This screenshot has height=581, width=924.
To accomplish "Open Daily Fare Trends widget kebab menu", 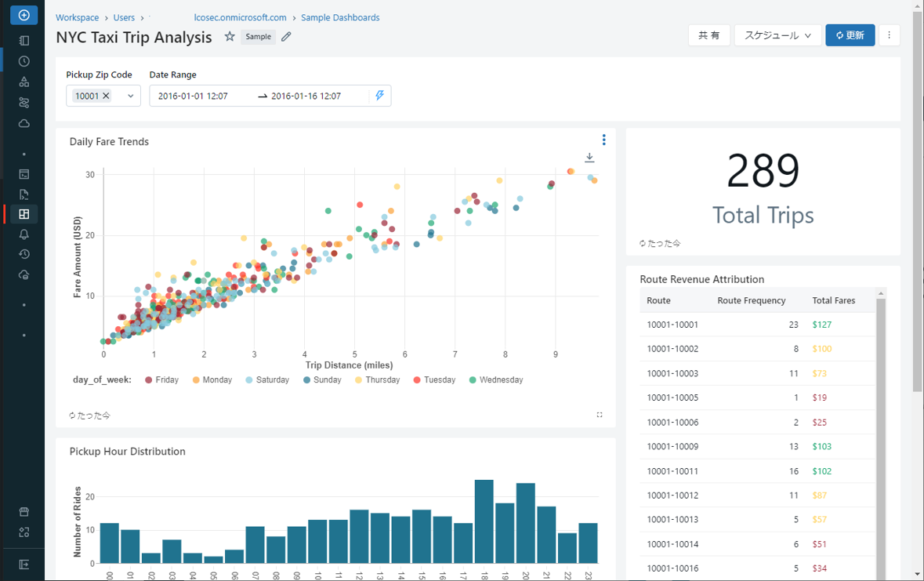I will tap(603, 140).
